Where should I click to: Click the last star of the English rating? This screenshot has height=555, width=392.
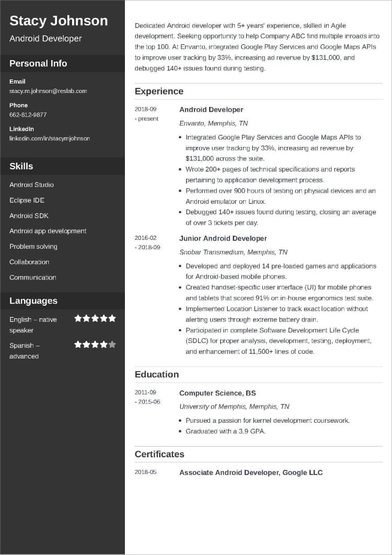[112, 318]
